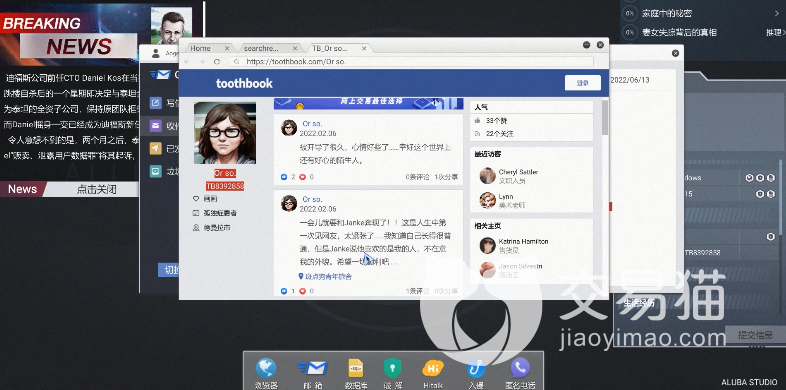Reload the page with refresh icon
786x390 pixels.
[217, 62]
